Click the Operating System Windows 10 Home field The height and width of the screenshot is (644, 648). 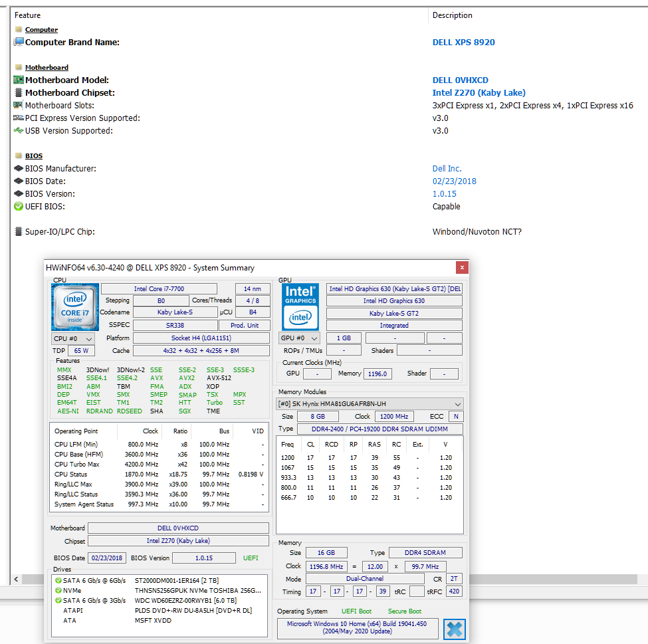click(357, 627)
